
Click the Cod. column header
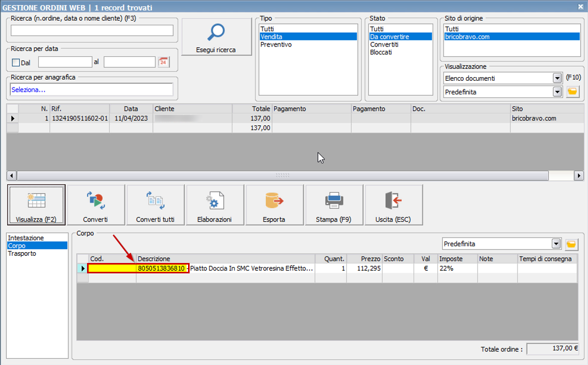click(112, 258)
